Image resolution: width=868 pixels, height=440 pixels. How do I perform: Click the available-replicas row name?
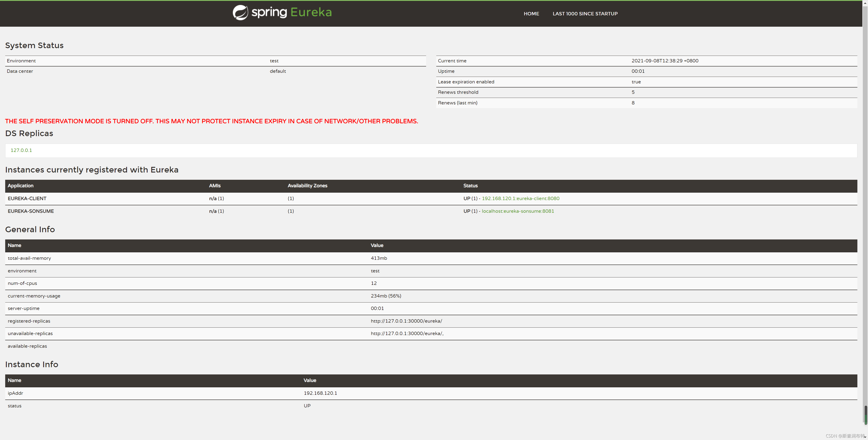coord(27,346)
